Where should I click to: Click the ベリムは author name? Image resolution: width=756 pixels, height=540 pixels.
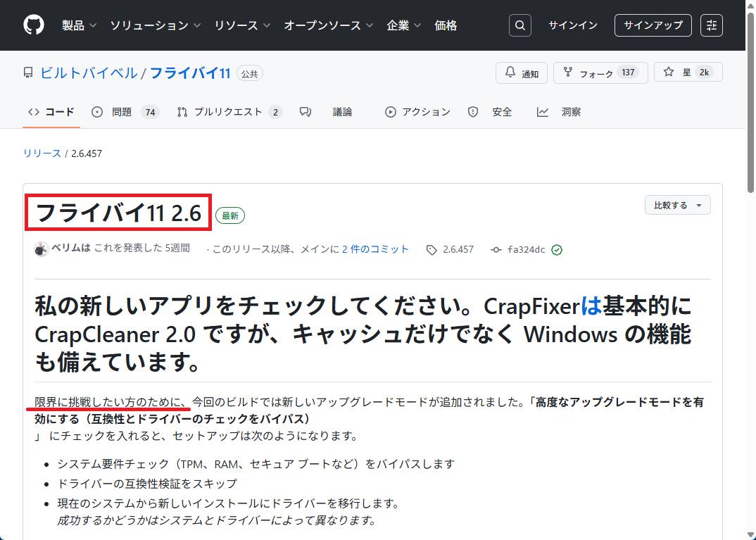point(71,249)
